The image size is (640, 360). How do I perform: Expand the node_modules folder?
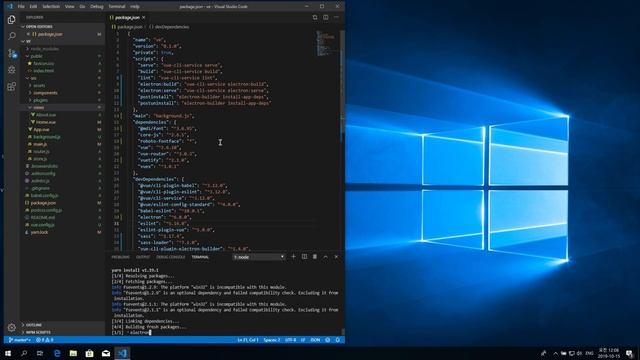coord(44,49)
